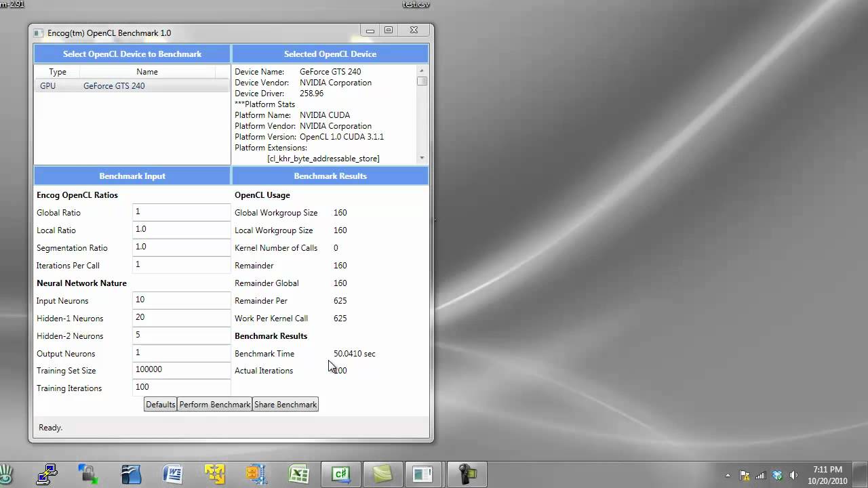Click the Output Neurons field
The width and height of the screenshot is (868, 488).
[x=182, y=353]
